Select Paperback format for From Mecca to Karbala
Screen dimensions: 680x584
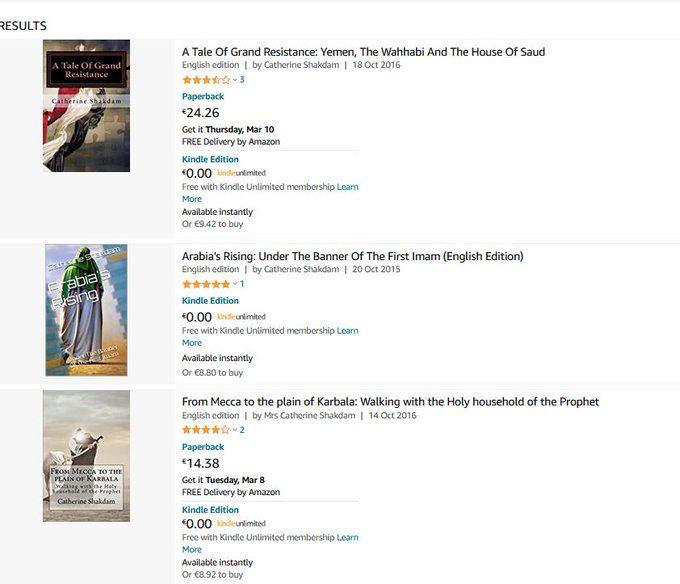203,447
